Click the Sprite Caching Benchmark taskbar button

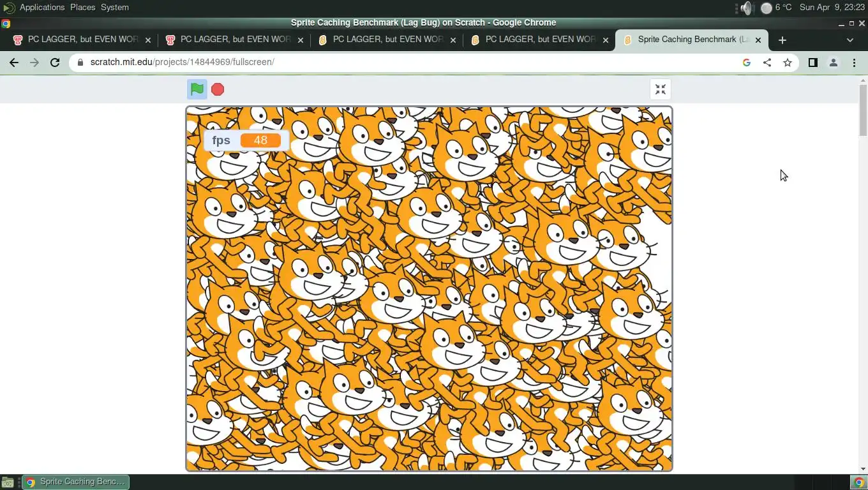point(76,482)
